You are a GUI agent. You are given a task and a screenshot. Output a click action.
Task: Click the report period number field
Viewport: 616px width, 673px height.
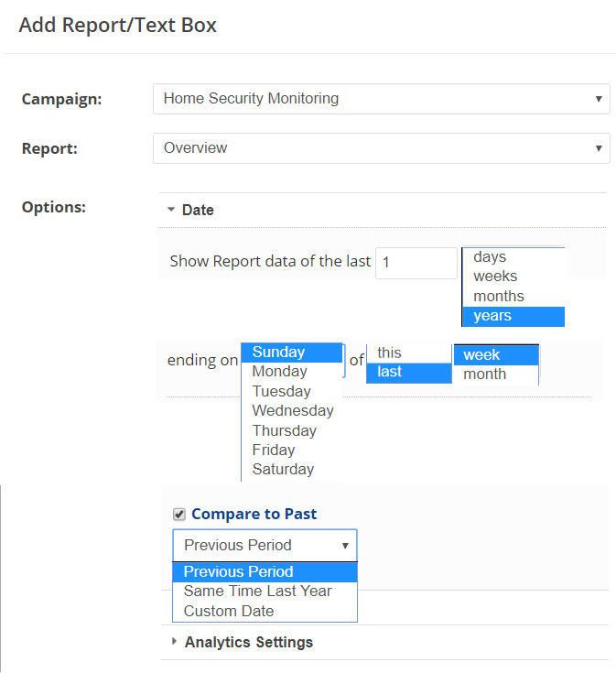(x=416, y=263)
